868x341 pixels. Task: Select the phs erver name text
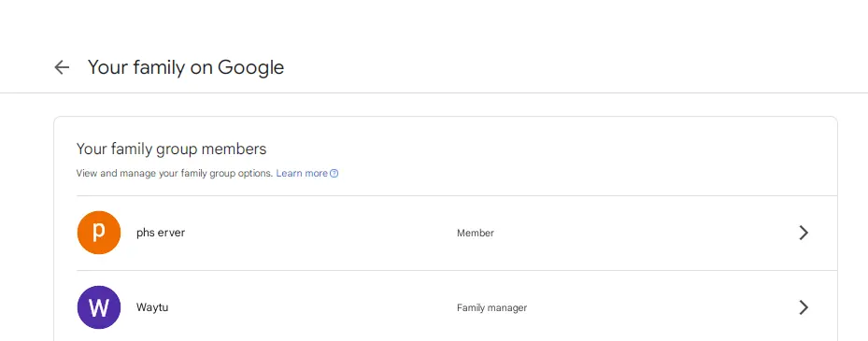[161, 233]
